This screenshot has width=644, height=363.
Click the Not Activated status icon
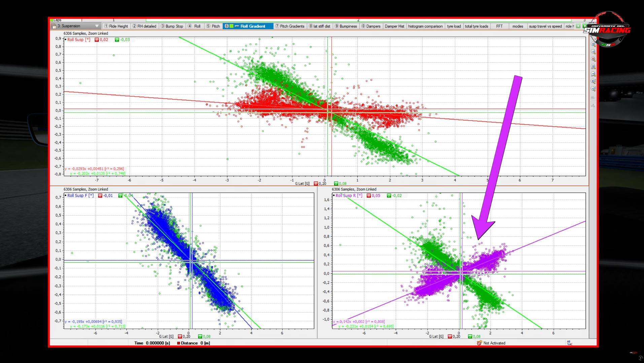tap(479, 343)
